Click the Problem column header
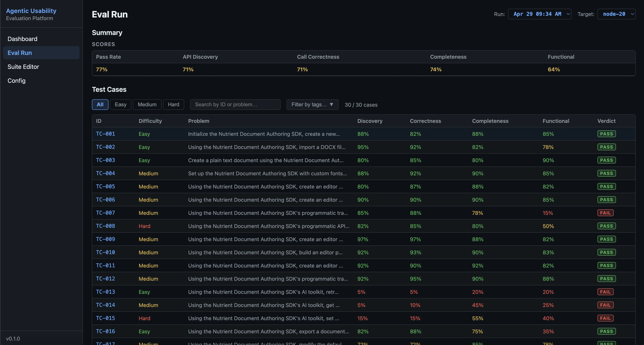The height and width of the screenshot is (345, 644). (199, 121)
